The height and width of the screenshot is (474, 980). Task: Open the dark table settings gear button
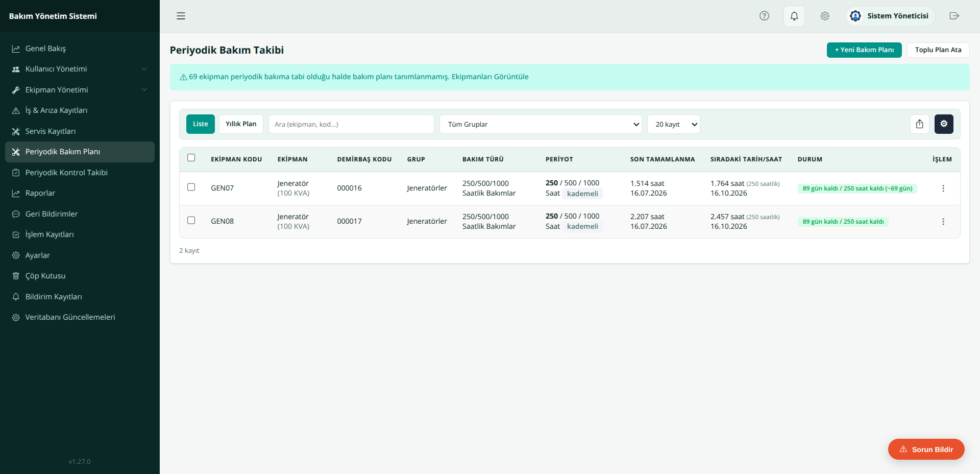click(944, 124)
